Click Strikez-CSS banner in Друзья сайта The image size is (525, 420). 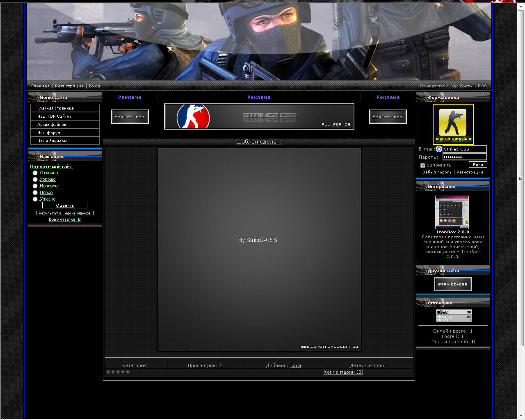click(x=453, y=284)
